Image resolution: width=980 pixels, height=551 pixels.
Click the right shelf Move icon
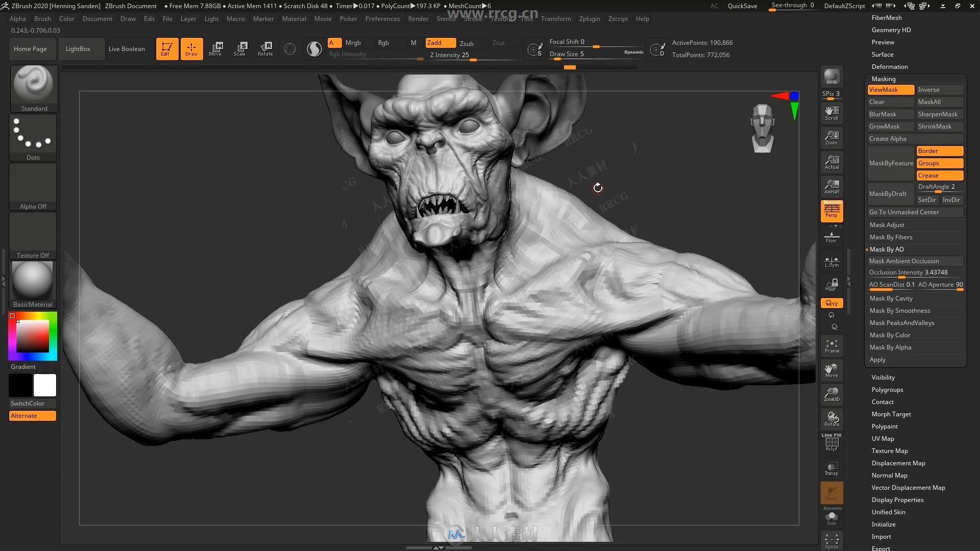[831, 370]
